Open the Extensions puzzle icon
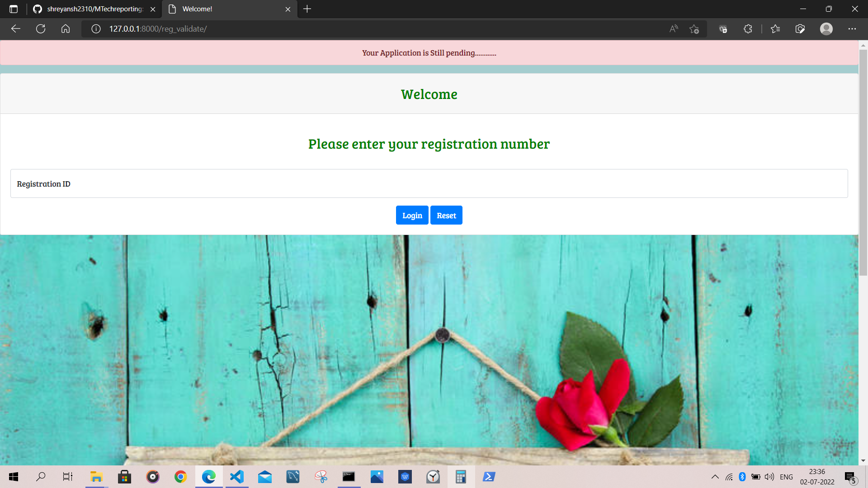This screenshot has height=488, width=868. [x=748, y=29]
